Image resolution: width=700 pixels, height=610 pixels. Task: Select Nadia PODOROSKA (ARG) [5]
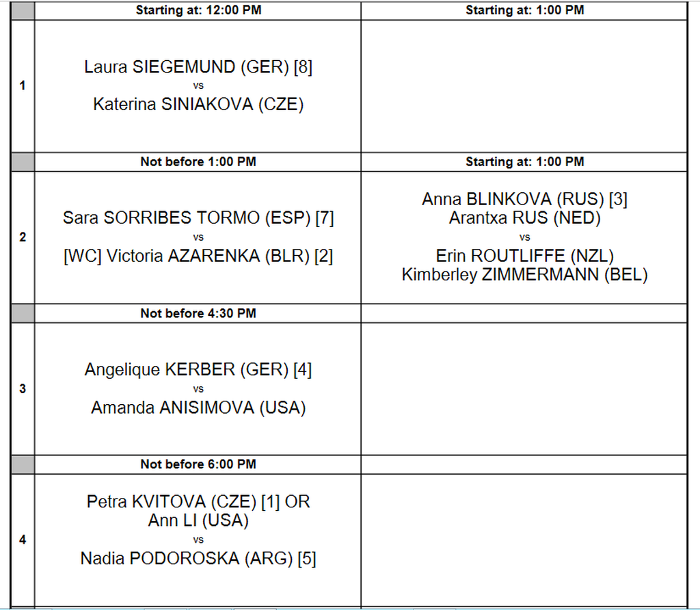(x=198, y=559)
